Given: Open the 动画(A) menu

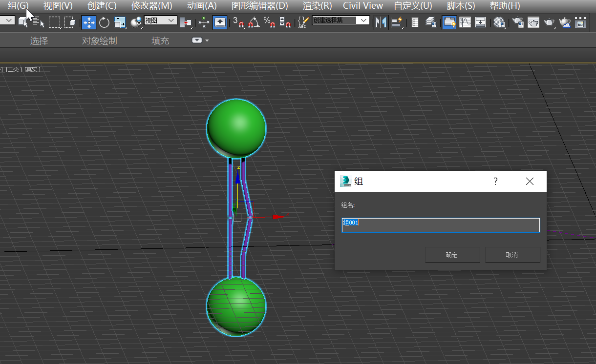Looking at the screenshot, I should 202,6.
